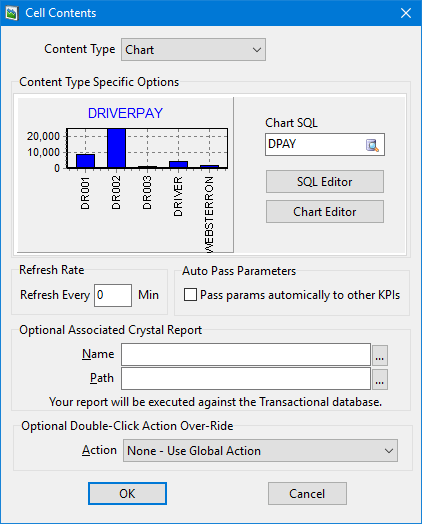Click the DRIVERPAY chart title
Screen dimensions: 422x524
tap(125, 113)
